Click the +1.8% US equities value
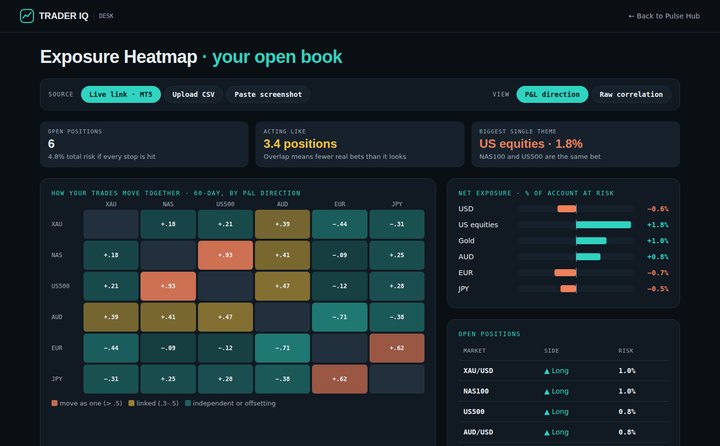 [658, 225]
